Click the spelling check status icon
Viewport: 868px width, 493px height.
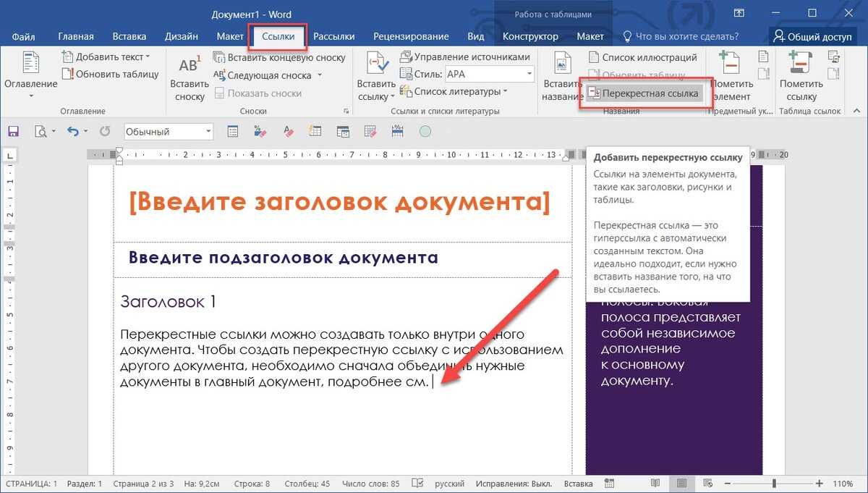point(417,484)
